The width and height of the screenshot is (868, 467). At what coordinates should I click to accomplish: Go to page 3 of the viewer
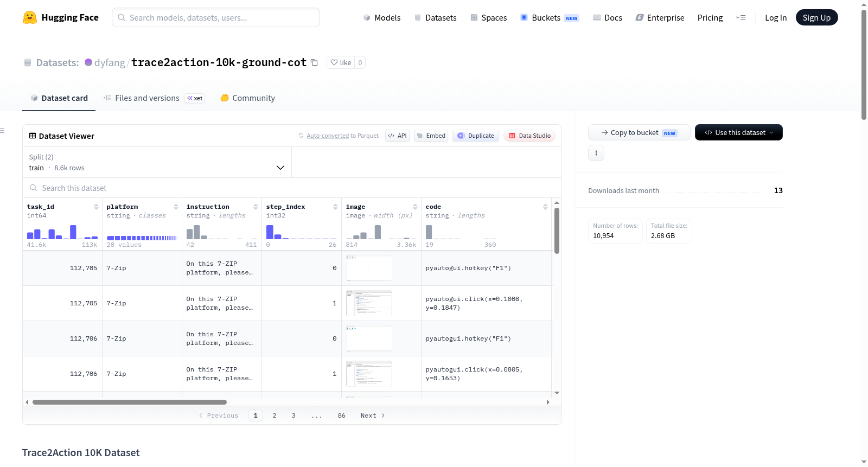coord(293,415)
